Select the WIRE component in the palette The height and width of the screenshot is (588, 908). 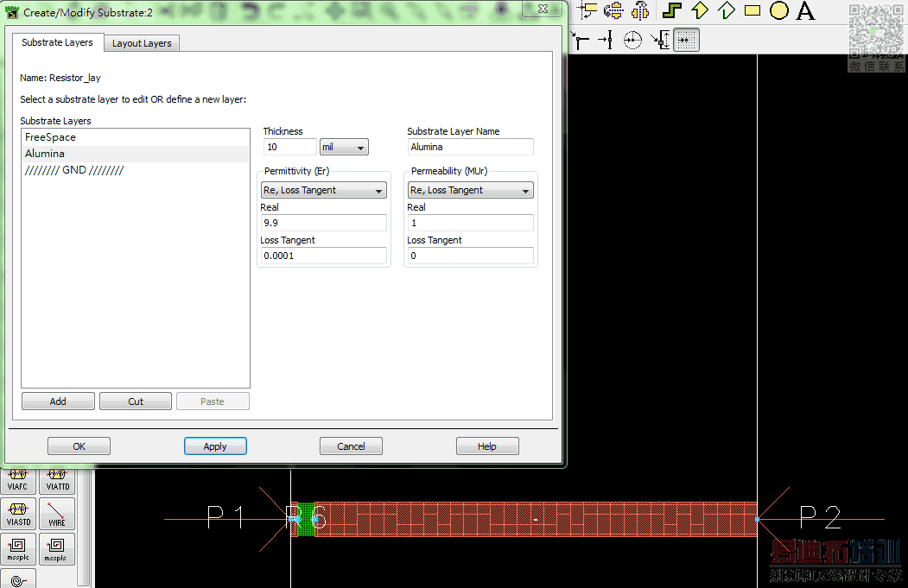click(57, 514)
